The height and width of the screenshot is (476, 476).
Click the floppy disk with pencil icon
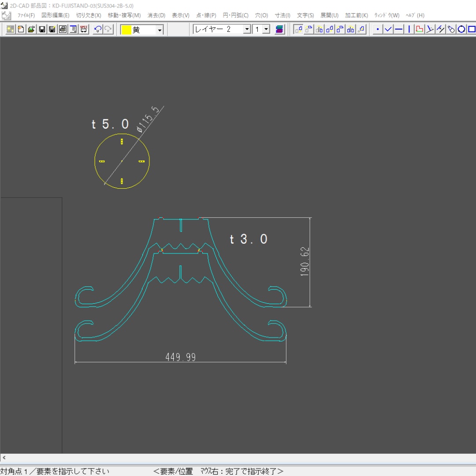tap(52, 30)
